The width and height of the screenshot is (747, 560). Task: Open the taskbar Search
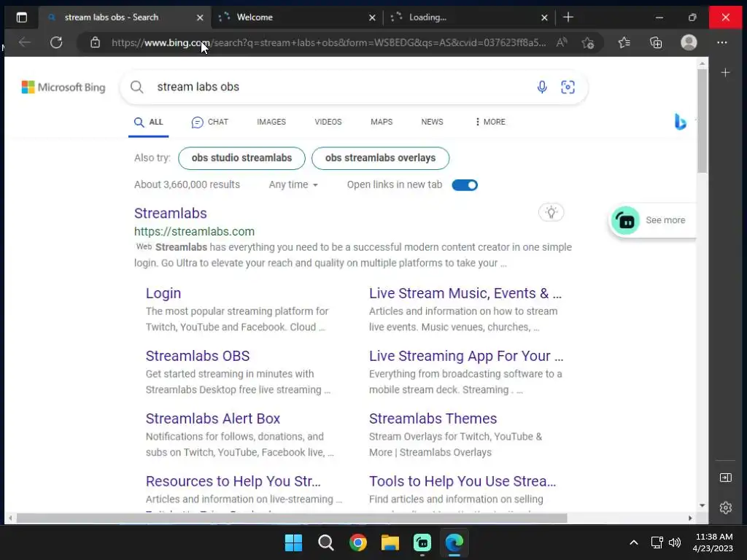click(326, 542)
